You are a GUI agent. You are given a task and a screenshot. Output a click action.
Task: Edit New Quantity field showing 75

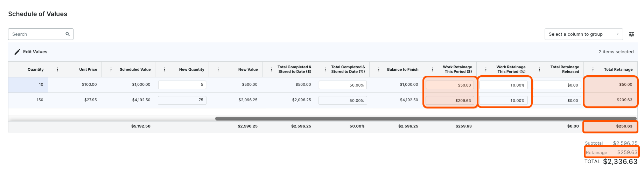(x=182, y=100)
